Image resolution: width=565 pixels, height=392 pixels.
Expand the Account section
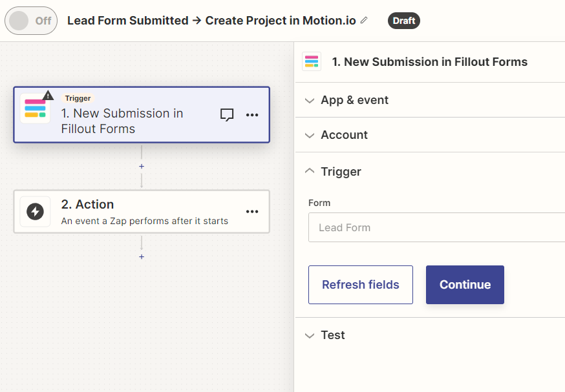coord(344,135)
